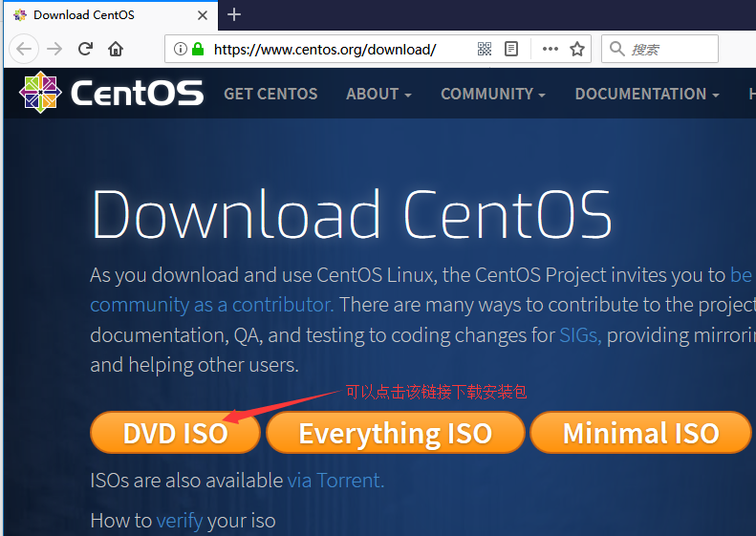Close the Download CentOS tab

click(203, 15)
